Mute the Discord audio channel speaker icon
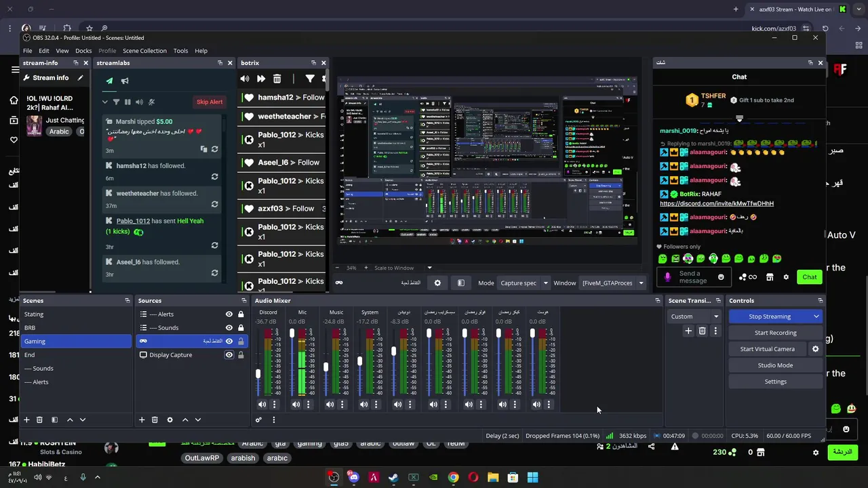Image resolution: width=868 pixels, height=488 pixels. (x=262, y=405)
